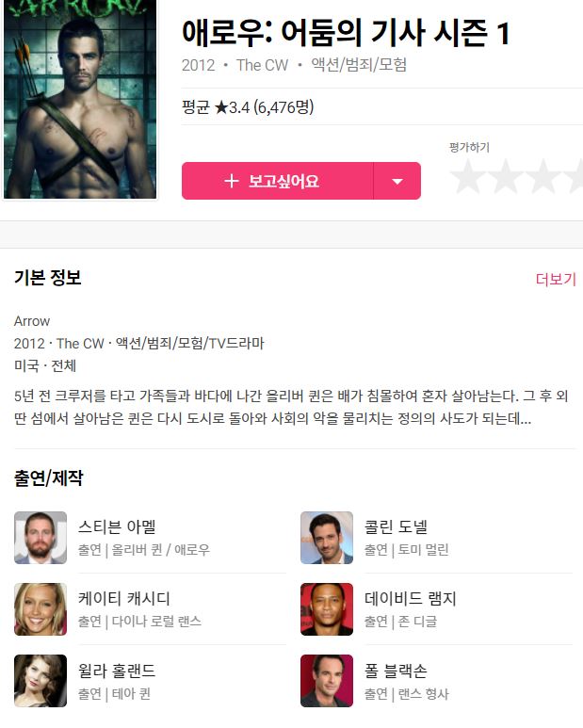This screenshot has width=583, height=728.
Task: Rate with the third star
Action: click(x=543, y=176)
